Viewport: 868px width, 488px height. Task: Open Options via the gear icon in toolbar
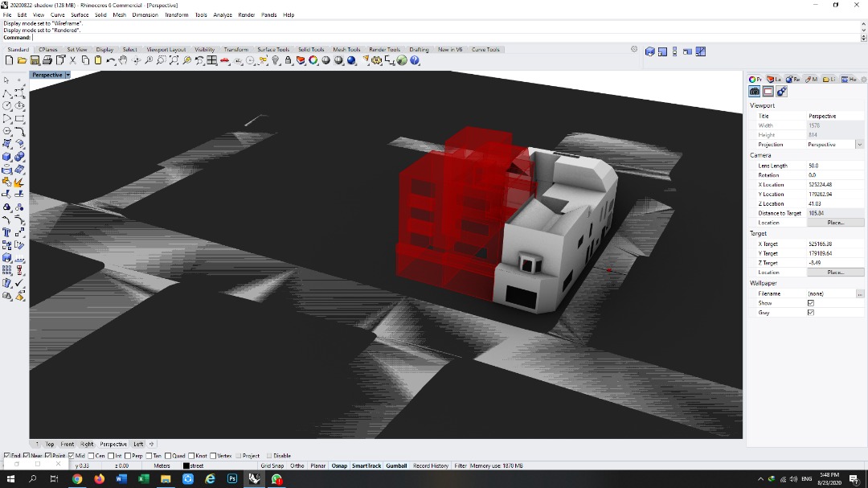tap(377, 60)
